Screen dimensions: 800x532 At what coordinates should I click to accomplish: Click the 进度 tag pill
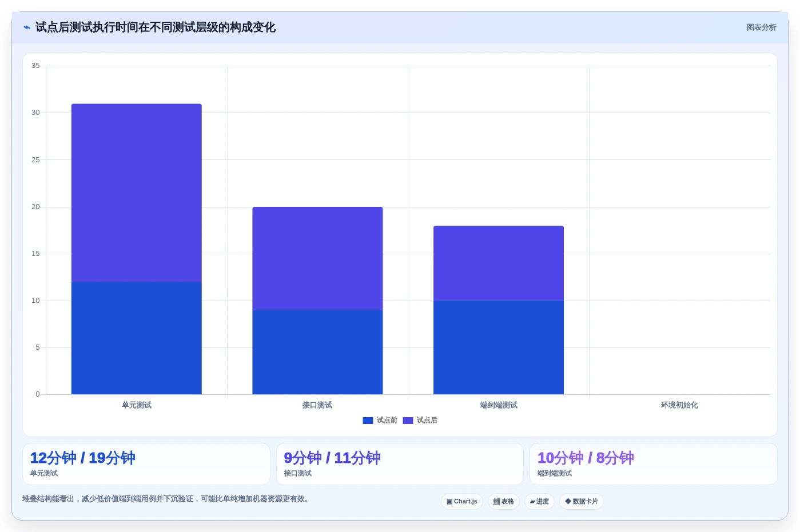point(539,502)
